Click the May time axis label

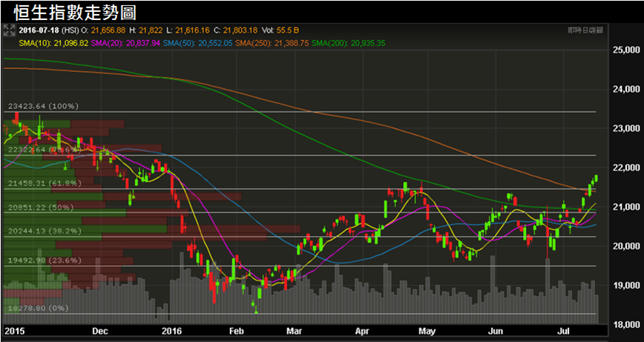428,331
